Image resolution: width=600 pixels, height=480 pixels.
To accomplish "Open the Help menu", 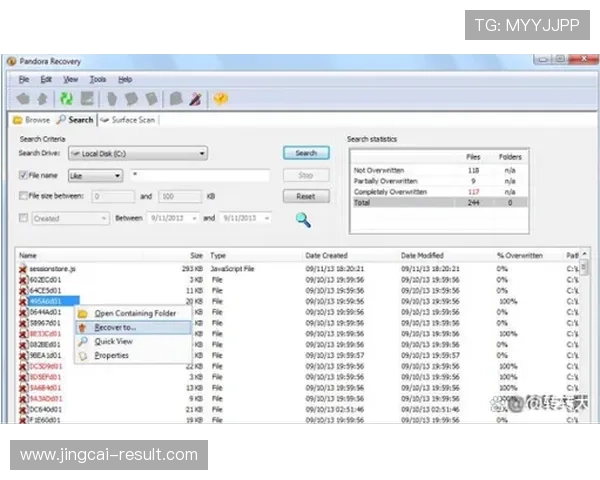I will [125, 79].
